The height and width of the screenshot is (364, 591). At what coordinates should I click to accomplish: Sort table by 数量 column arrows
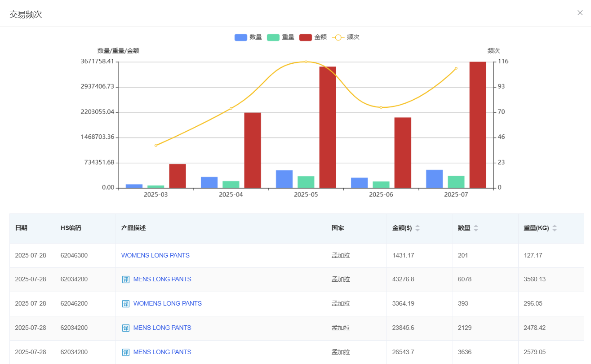tap(476, 228)
